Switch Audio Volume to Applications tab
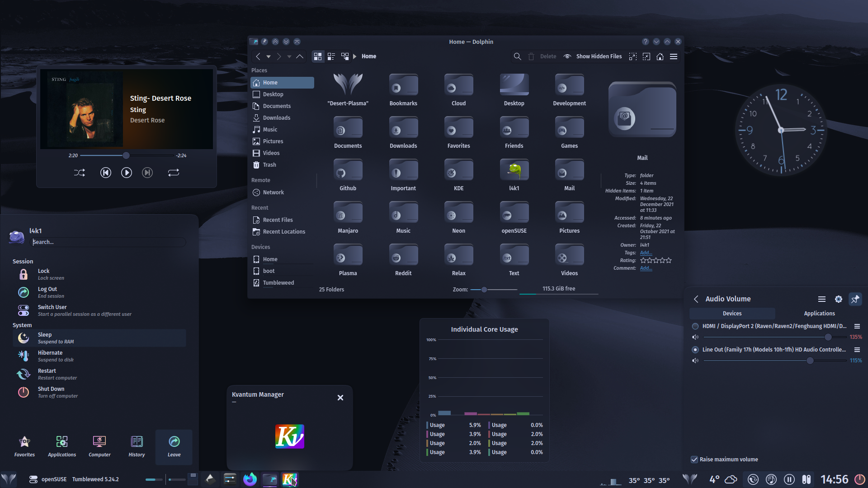868x488 pixels. coord(819,314)
